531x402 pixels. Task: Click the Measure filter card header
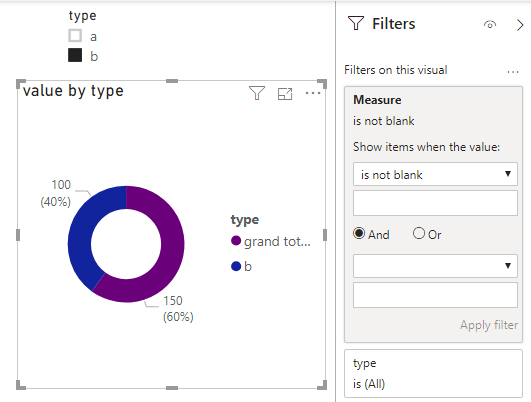tap(377, 100)
